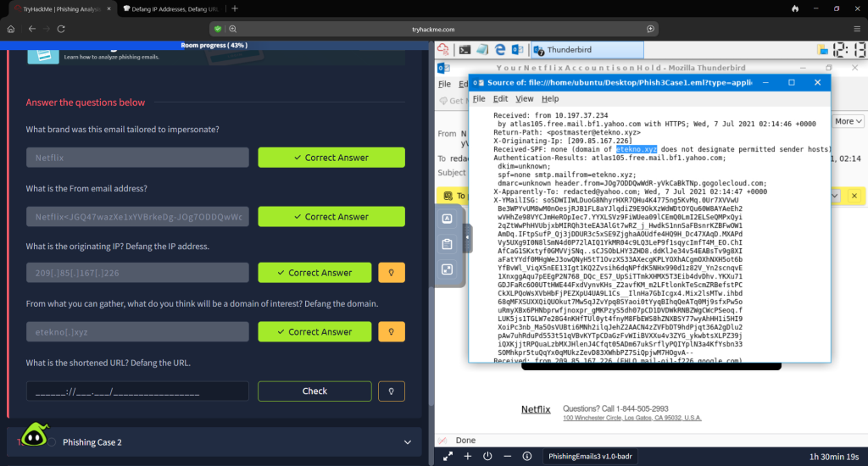The width and height of the screenshot is (868, 466).
Task: Click the hint lightbulb for shortened URL question
Action: click(x=391, y=391)
